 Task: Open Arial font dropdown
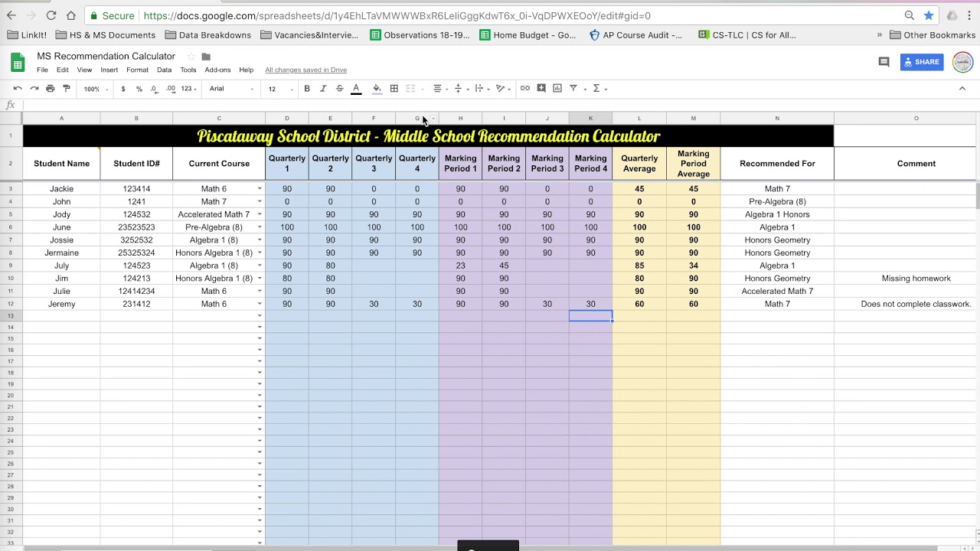(x=231, y=89)
